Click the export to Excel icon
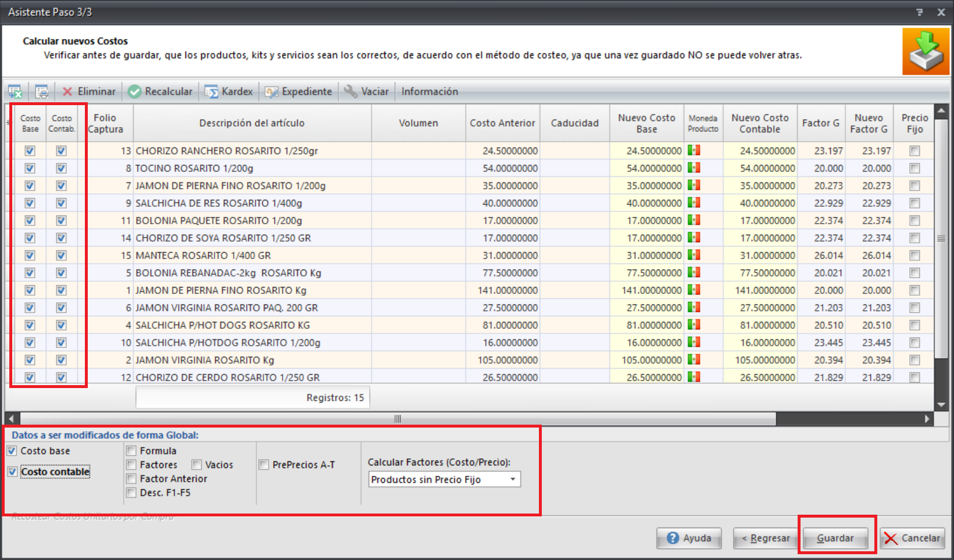 pos(16,91)
